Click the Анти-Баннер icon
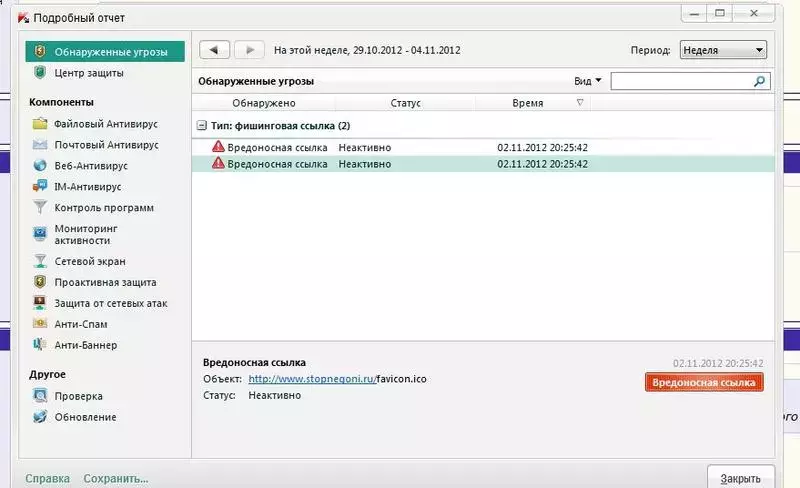Image resolution: width=800 pixels, height=488 pixels. coord(40,345)
